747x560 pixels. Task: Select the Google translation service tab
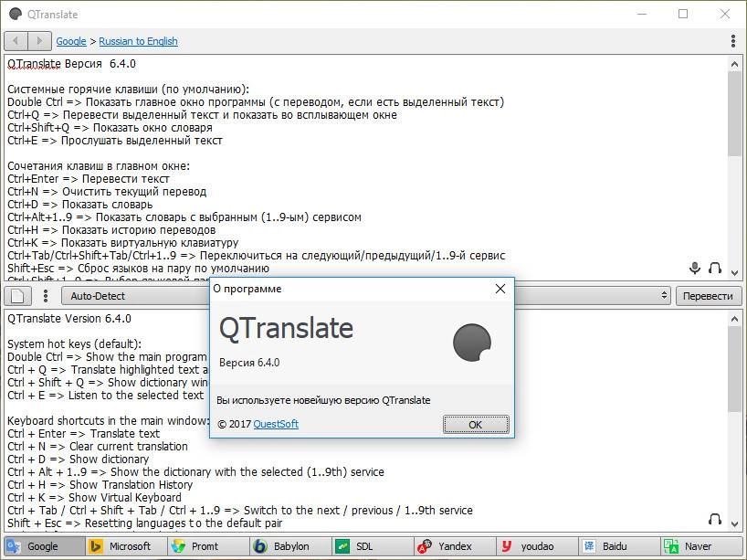(44, 546)
